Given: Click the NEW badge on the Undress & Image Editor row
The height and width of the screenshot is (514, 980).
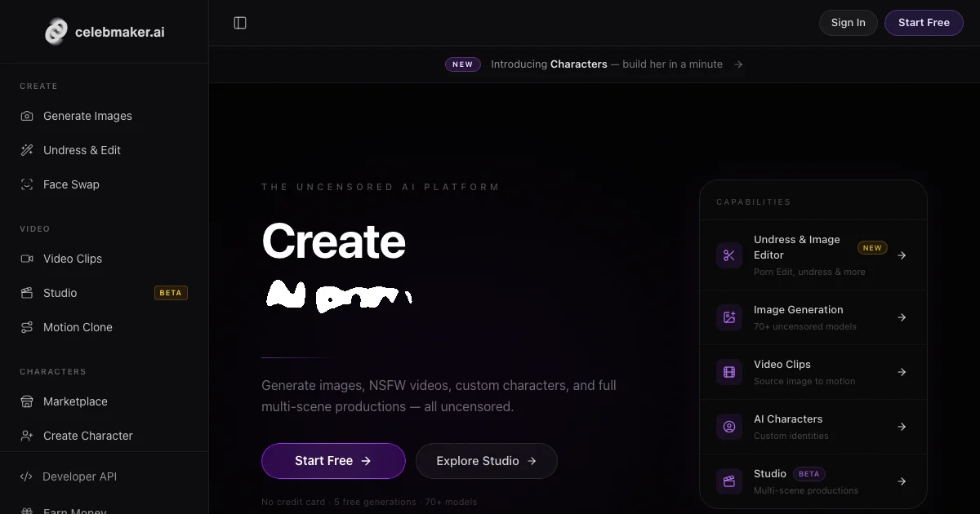Looking at the screenshot, I should pyautogui.click(x=872, y=248).
